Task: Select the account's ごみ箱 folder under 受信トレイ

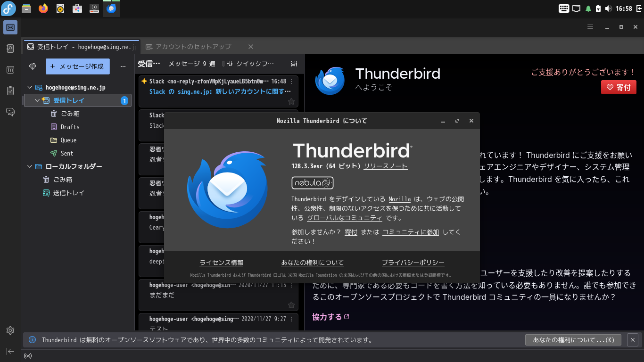Action: click(78, 114)
